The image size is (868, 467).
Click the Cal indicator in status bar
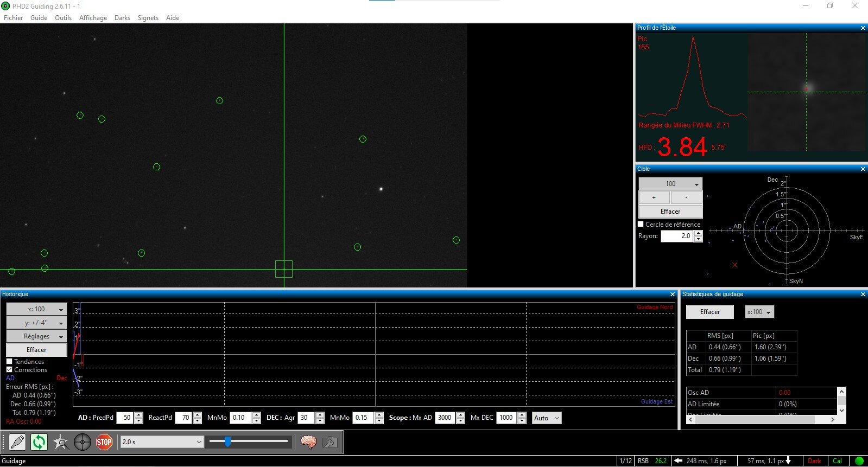tap(837, 461)
